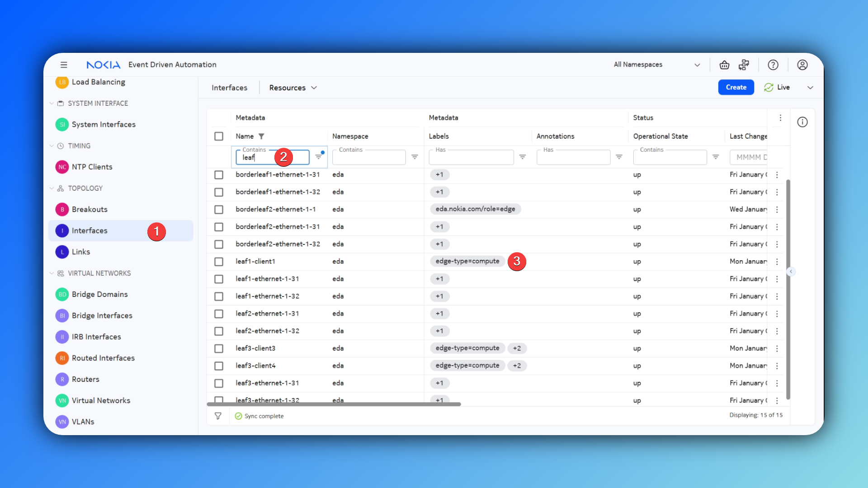Click the Create button
The image size is (868, 488).
coord(736,87)
